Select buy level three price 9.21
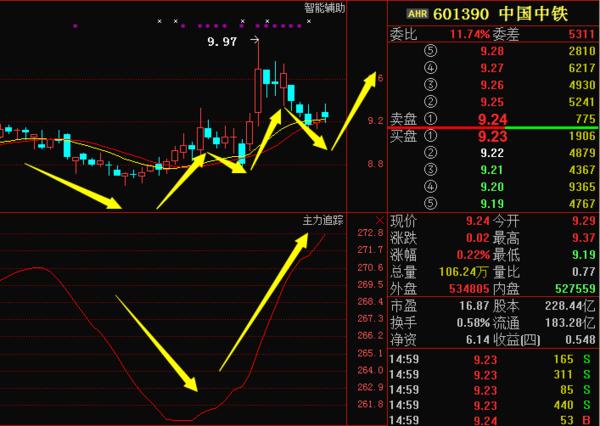This screenshot has width=600, height=426. click(492, 170)
